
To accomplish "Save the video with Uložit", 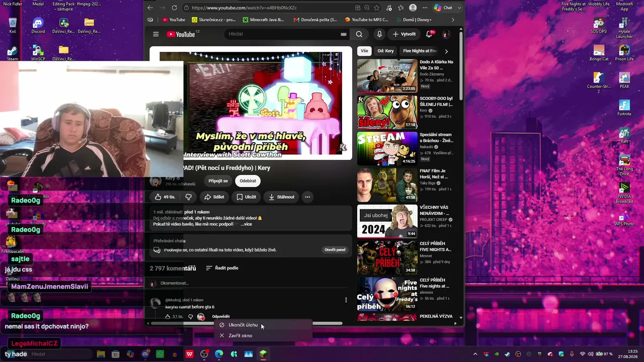I will click(247, 197).
